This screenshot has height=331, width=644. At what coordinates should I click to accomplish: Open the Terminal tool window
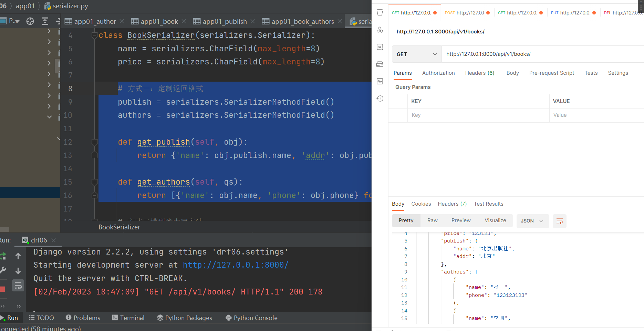[128, 318]
